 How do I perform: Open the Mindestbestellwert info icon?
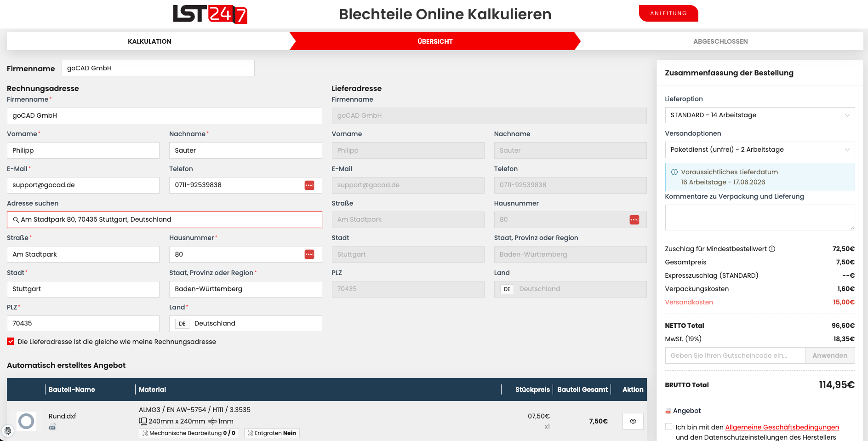coord(772,249)
